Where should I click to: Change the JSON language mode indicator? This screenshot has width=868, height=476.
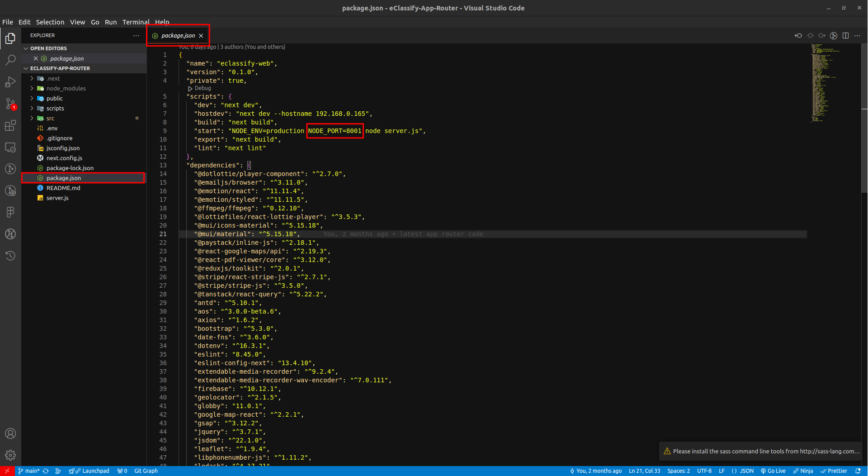click(743, 471)
